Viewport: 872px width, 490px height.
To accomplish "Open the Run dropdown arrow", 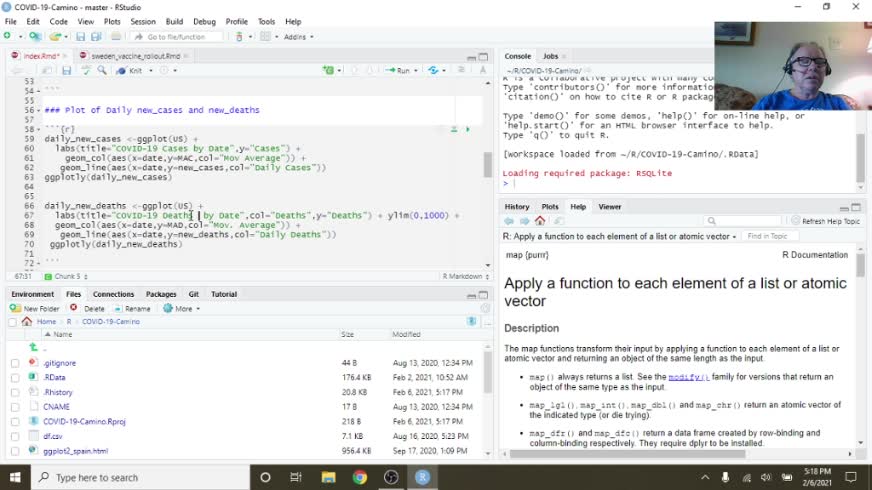I will pos(415,71).
